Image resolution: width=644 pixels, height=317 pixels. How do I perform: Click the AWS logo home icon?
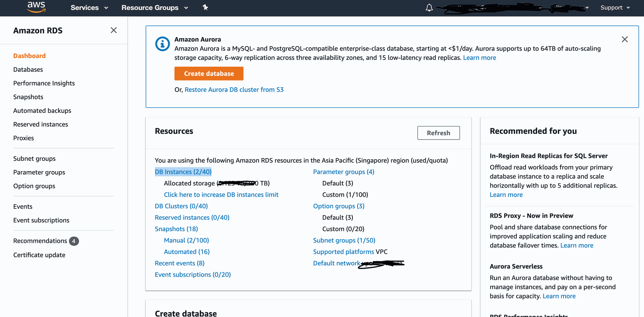click(x=36, y=7)
